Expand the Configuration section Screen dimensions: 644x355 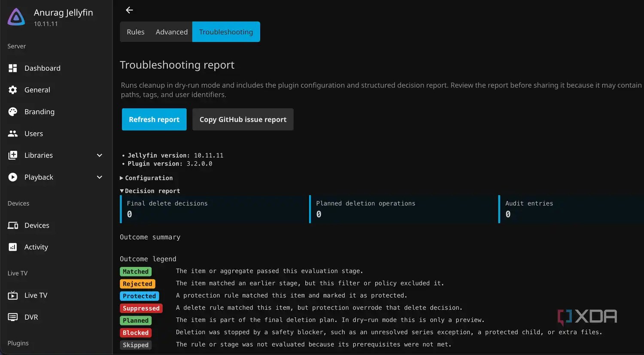tap(146, 178)
